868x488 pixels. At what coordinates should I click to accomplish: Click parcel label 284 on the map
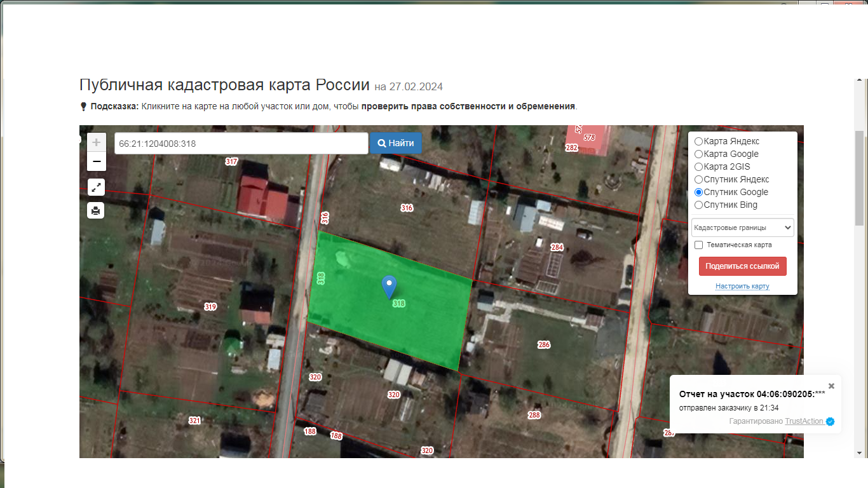click(x=557, y=247)
